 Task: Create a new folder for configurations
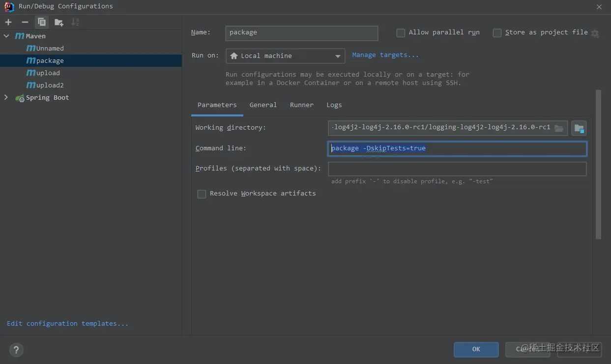click(x=58, y=22)
